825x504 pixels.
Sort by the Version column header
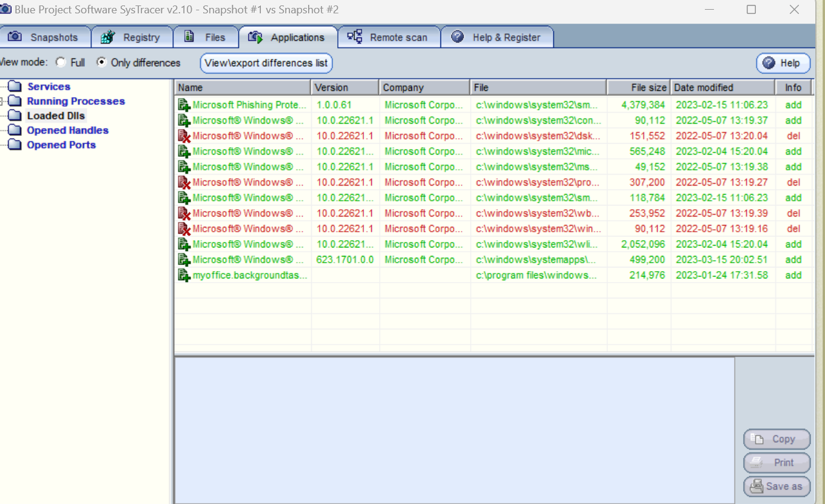tap(345, 87)
